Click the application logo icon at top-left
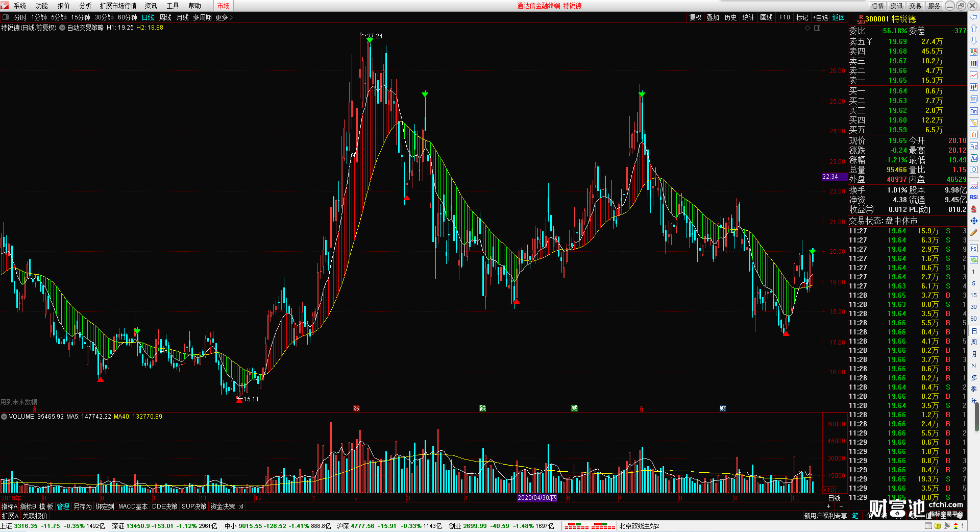 click(x=5, y=5)
